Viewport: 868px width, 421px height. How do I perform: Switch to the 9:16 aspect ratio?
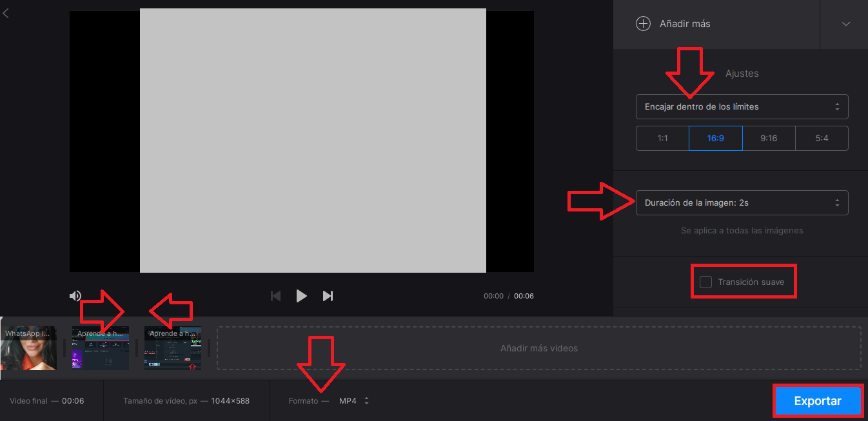[769, 138]
